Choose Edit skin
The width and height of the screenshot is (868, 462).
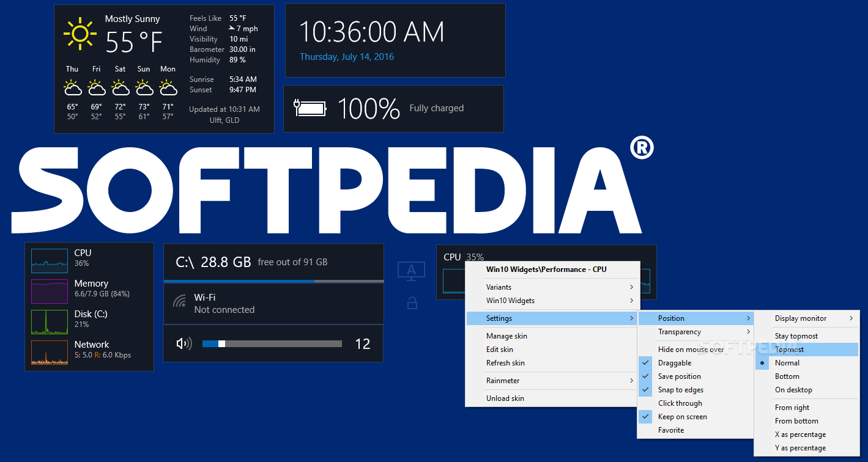click(x=553, y=350)
